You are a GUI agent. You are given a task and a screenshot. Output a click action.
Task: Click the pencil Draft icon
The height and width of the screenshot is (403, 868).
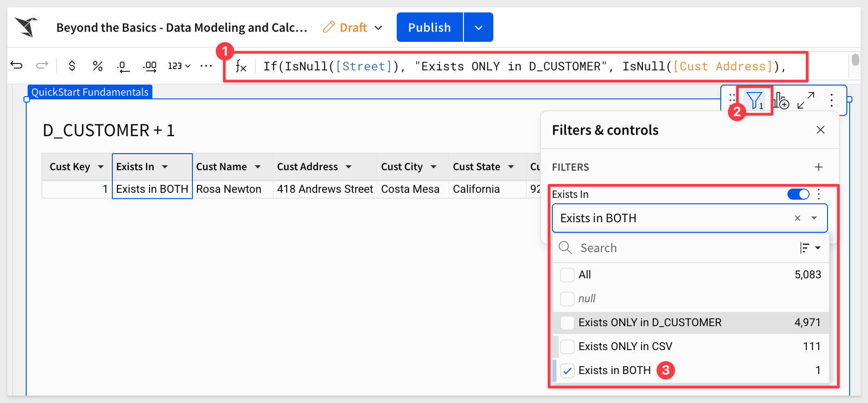pyautogui.click(x=329, y=27)
